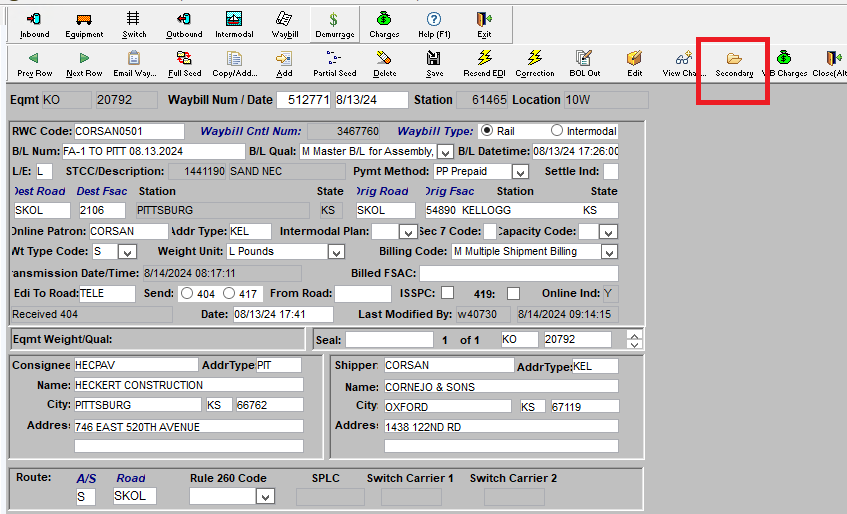The image size is (847, 514).
Task: Select the Intermodal waybill type radio
Action: [x=557, y=131]
